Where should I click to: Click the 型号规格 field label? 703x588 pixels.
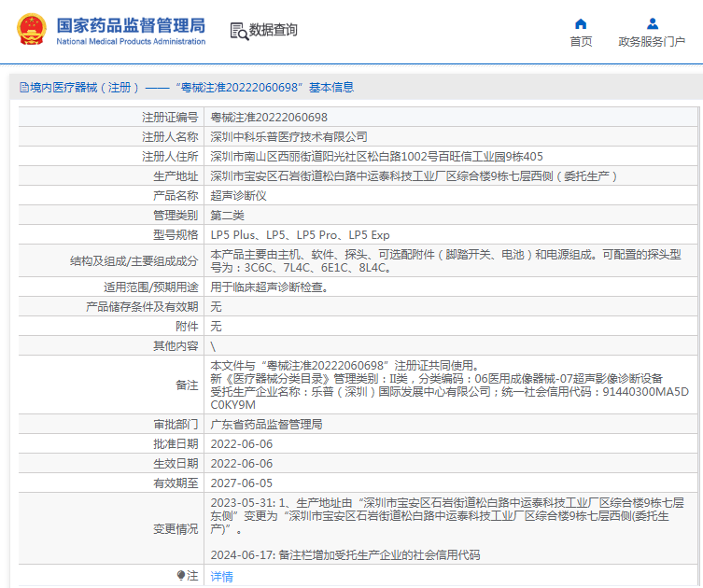pyautogui.click(x=176, y=235)
